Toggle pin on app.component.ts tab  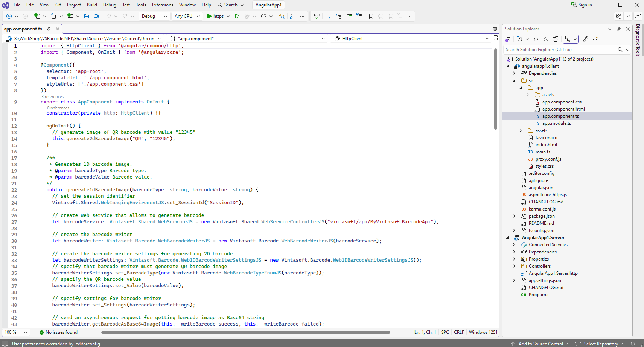[49, 29]
